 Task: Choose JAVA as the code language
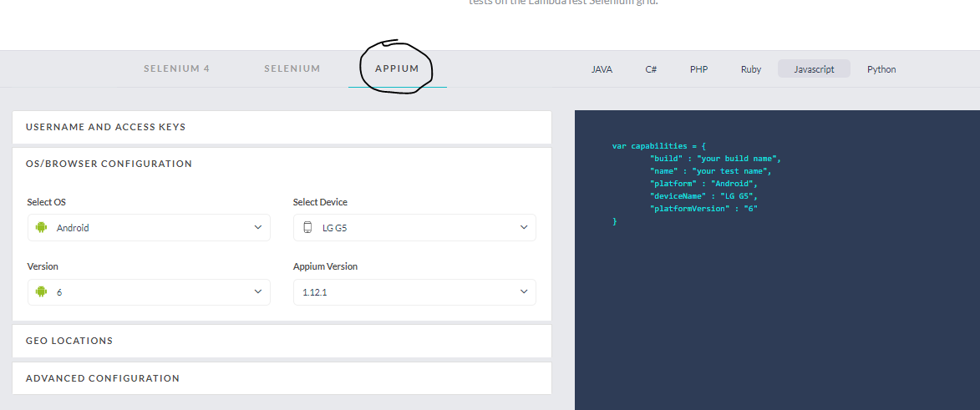tap(602, 69)
